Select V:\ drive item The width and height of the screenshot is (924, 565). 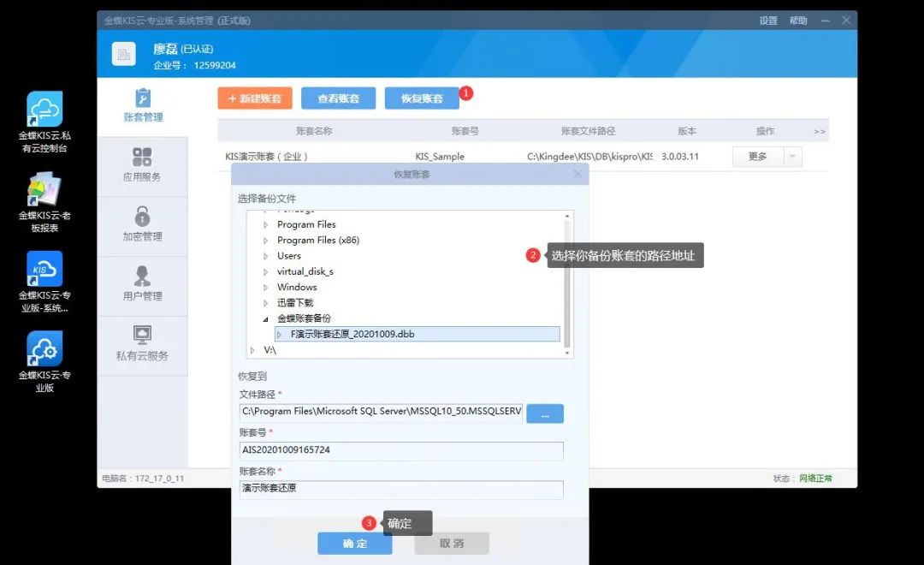point(269,350)
